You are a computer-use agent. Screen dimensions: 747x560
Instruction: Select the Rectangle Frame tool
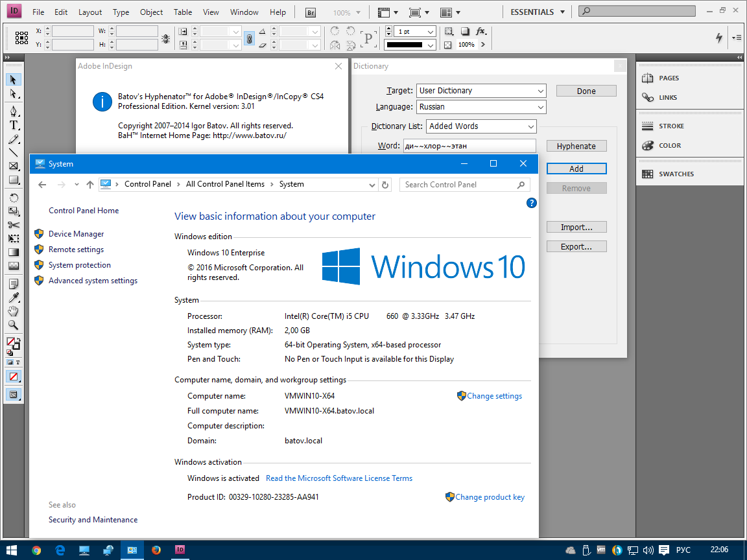[x=14, y=166]
